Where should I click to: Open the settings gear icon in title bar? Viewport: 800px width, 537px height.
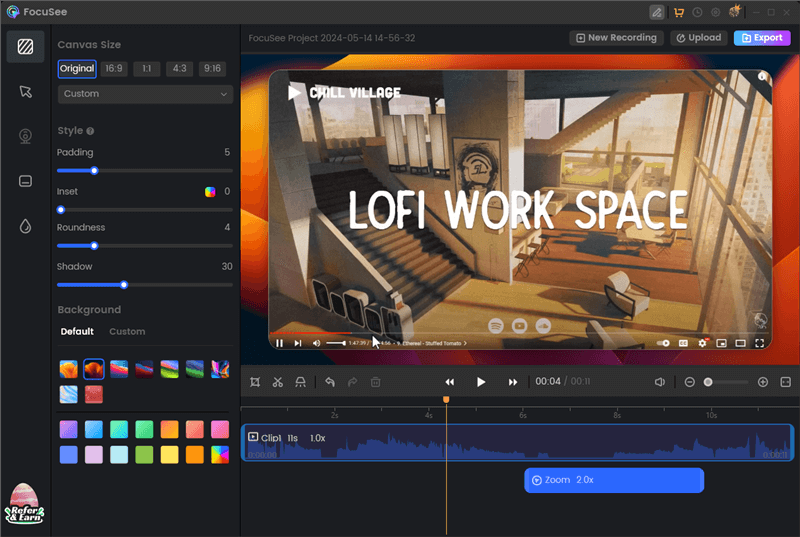coord(715,12)
